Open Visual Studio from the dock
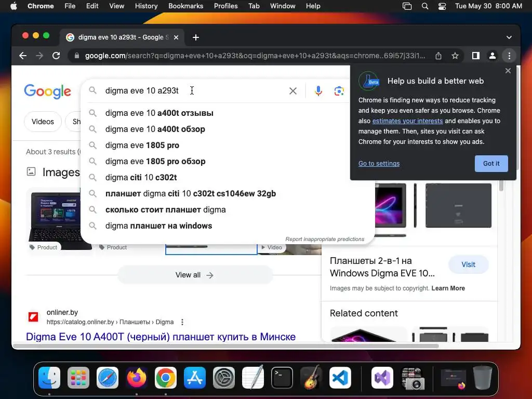 click(x=382, y=378)
